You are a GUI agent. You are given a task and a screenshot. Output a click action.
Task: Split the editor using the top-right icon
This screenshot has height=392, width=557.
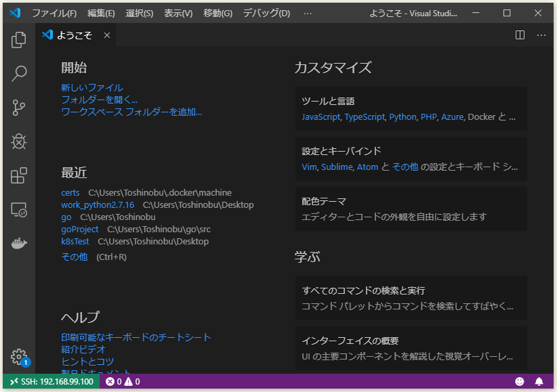519,35
